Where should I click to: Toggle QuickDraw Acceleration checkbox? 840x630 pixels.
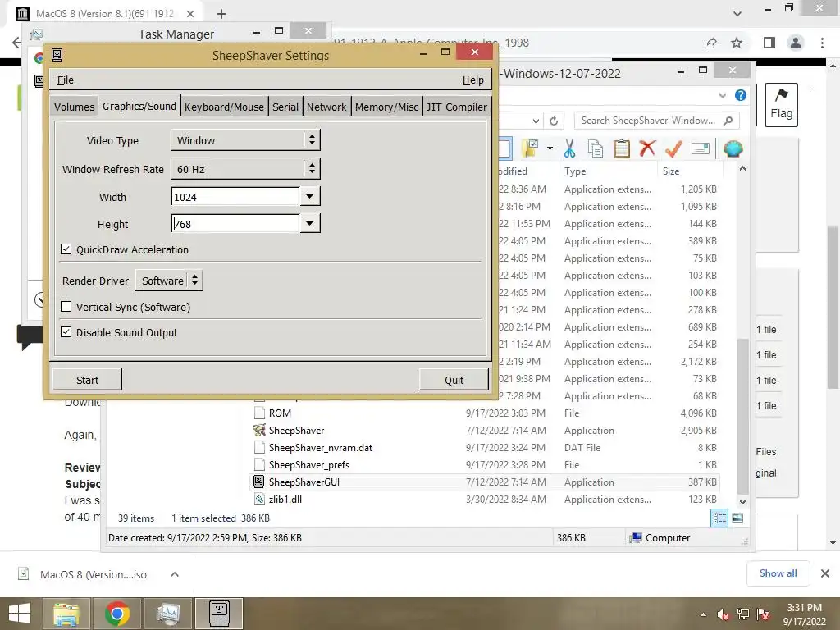(x=66, y=249)
